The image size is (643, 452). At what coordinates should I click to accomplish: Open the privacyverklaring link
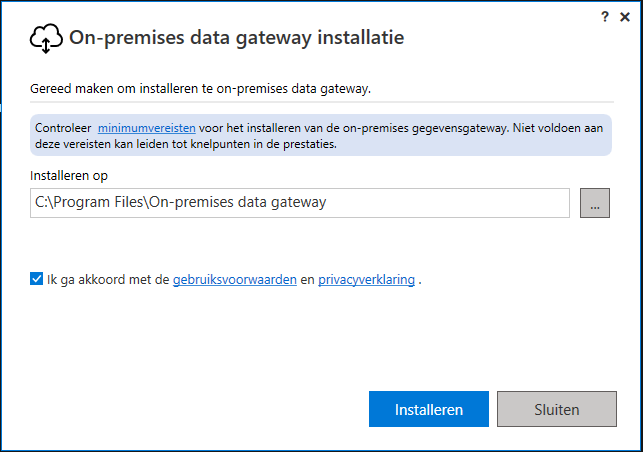367,279
